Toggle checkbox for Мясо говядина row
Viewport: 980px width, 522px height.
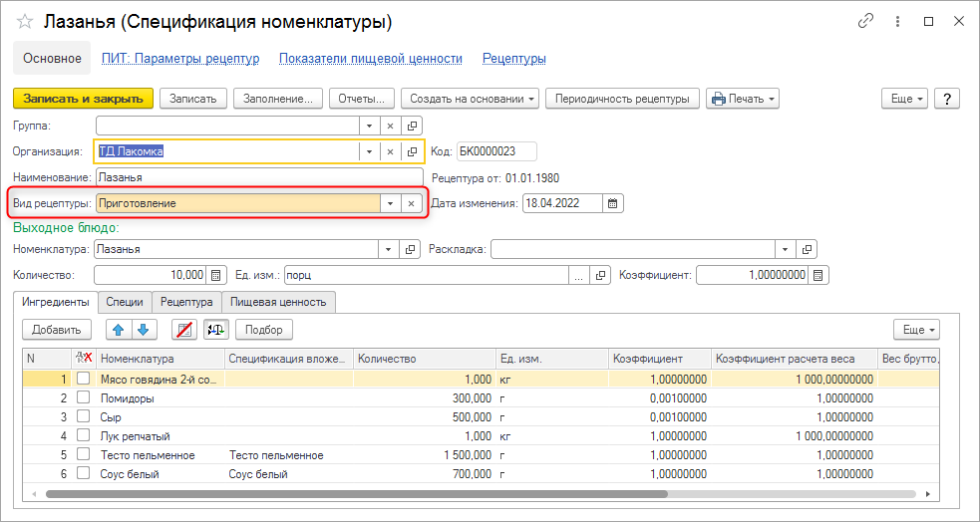click(x=83, y=380)
